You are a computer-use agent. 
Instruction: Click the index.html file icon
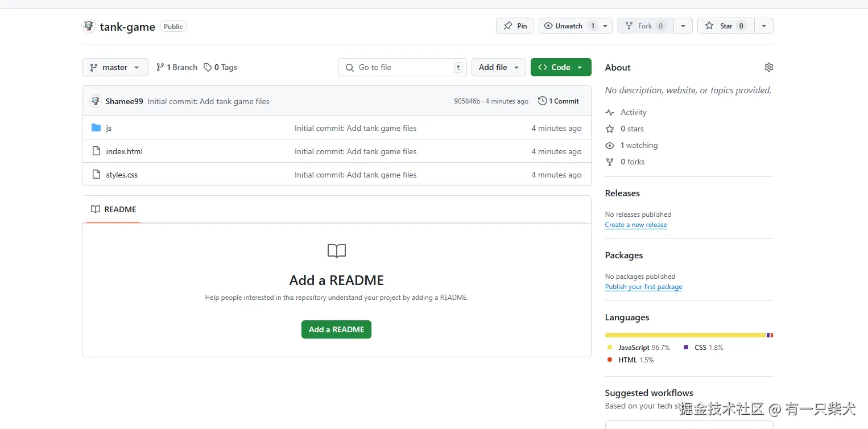(x=96, y=151)
